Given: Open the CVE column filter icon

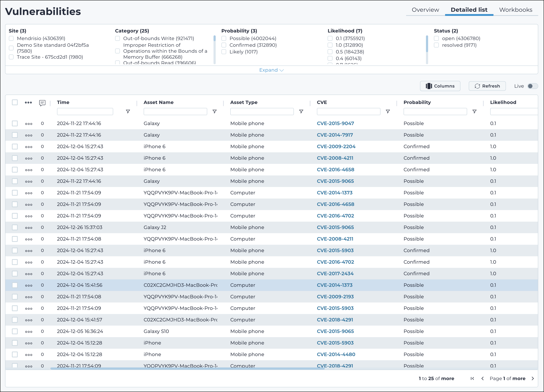Looking at the screenshot, I should click(x=388, y=112).
